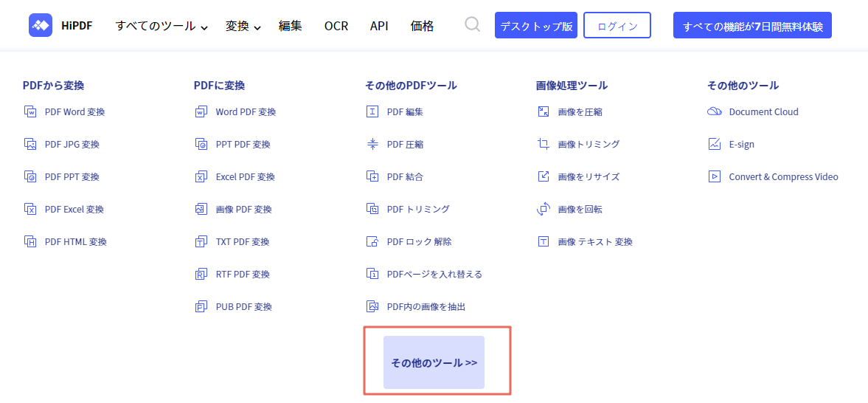Image resolution: width=868 pixels, height=403 pixels.
Task: Expand the すべてのツール dropdown menu
Action: pyautogui.click(x=162, y=26)
